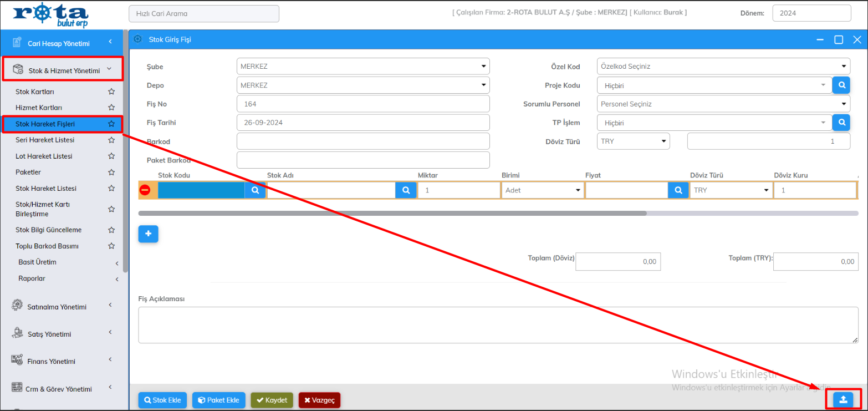Click the TP İşlem search magnifier
Image resolution: width=868 pixels, height=411 pixels.
[x=841, y=123]
